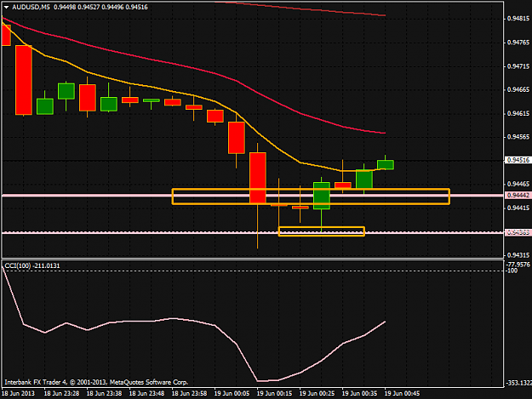Click the latest green candle near 0.94516
Image resolution: width=532 pixels, height=399 pixels.
click(x=386, y=165)
